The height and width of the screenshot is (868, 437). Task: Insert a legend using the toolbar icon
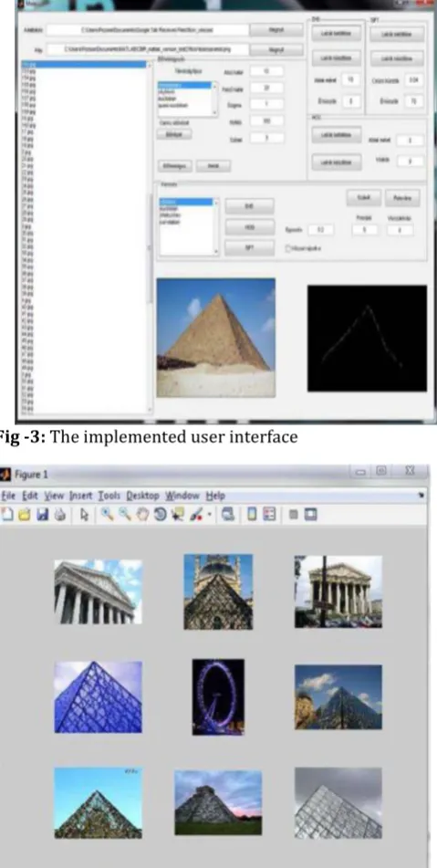coord(269,515)
